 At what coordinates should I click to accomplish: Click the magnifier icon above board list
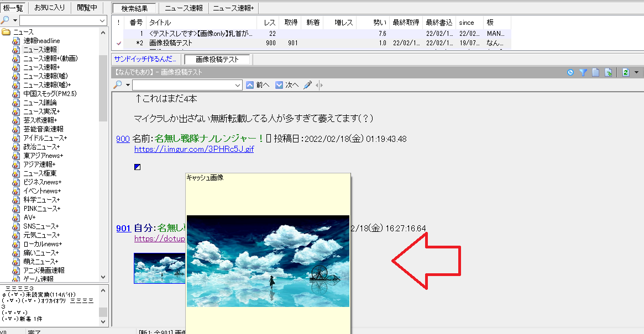pos(6,20)
